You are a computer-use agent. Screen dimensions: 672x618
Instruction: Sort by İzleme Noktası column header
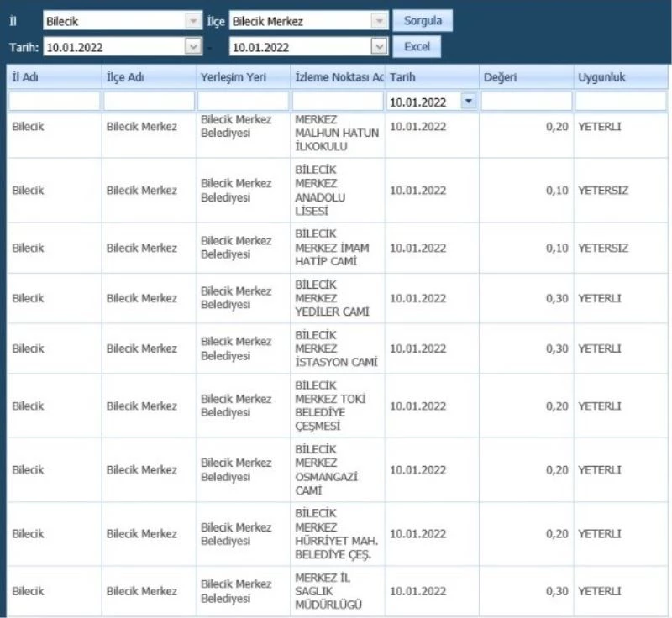pyautogui.click(x=337, y=78)
